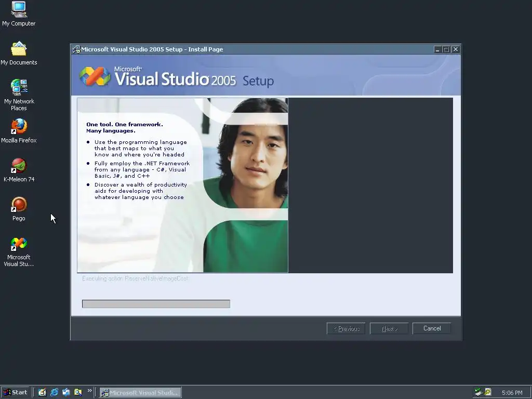Click the 'Discover a wealth of productivity' bullet
This screenshot has height=399, width=532.
(x=140, y=191)
